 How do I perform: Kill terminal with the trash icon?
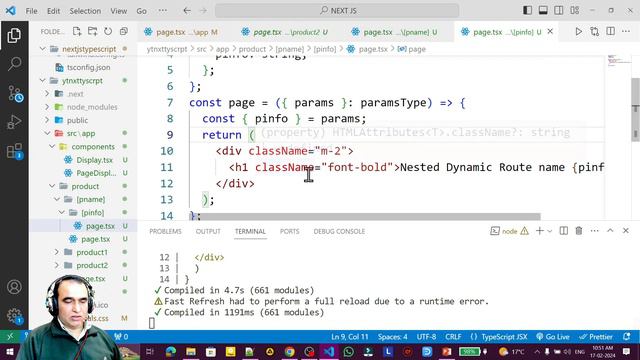click(x=579, y=231)
